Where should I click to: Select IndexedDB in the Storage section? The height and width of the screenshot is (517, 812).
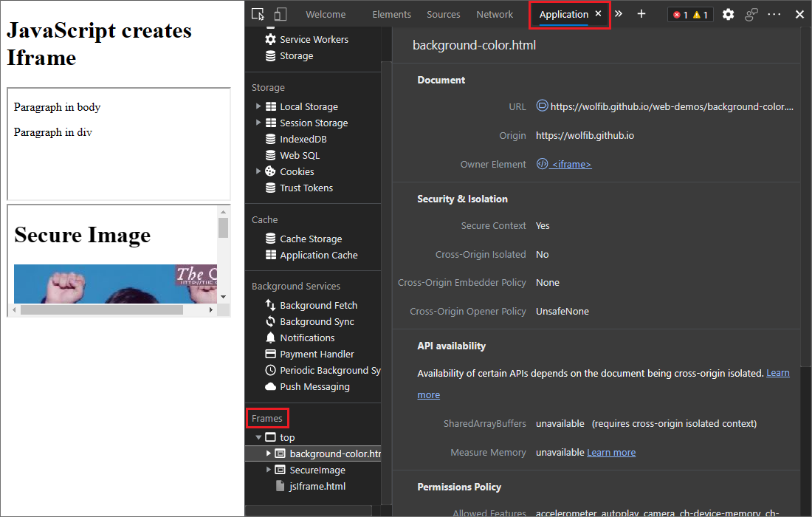point(304,139)
